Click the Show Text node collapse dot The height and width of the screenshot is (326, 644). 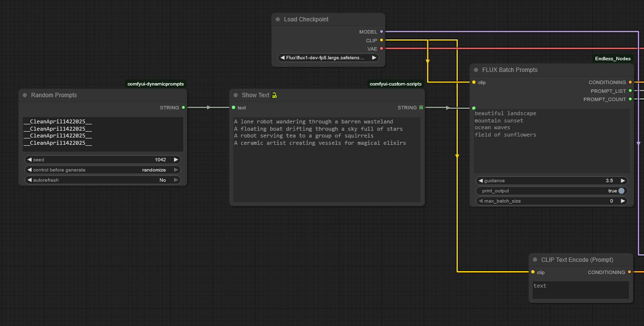pos(236,95)
